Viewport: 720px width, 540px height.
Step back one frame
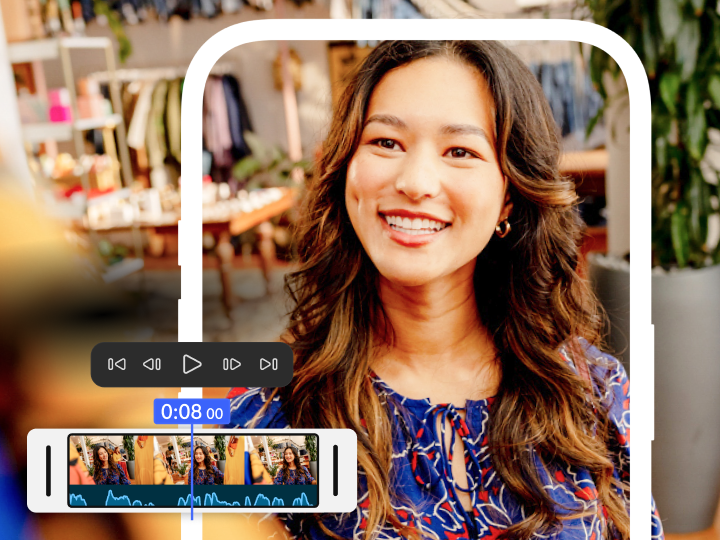[x=152, y=364]
